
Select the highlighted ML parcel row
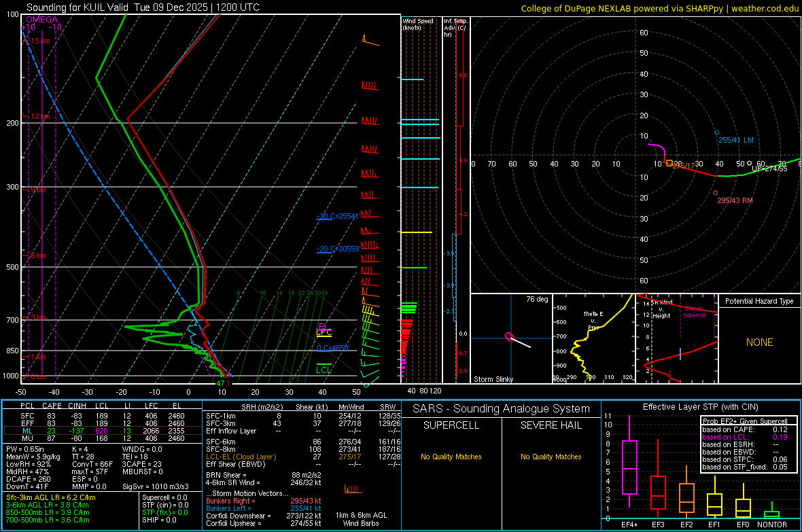(x=102, y=431)
